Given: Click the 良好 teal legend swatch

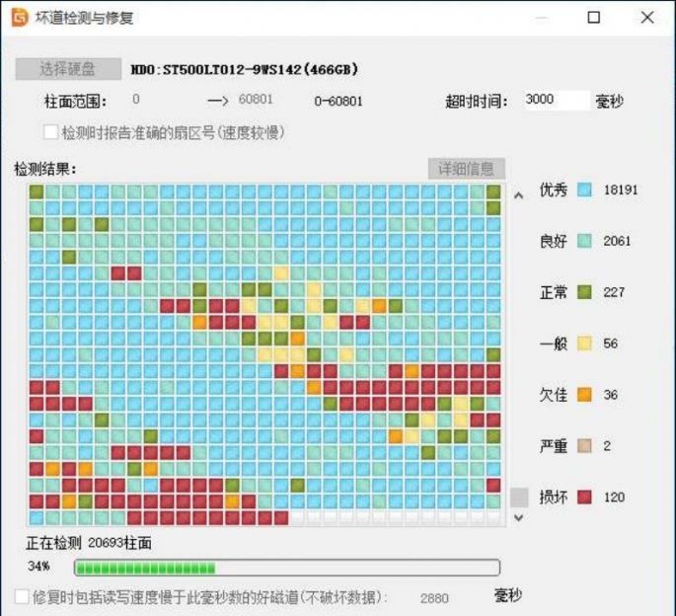Looking at the screenshot, I should 584,241.
